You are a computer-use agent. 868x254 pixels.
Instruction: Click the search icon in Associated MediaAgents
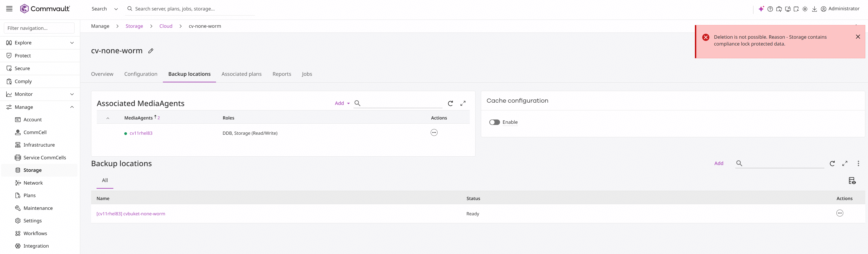click(x=358, y=103)
